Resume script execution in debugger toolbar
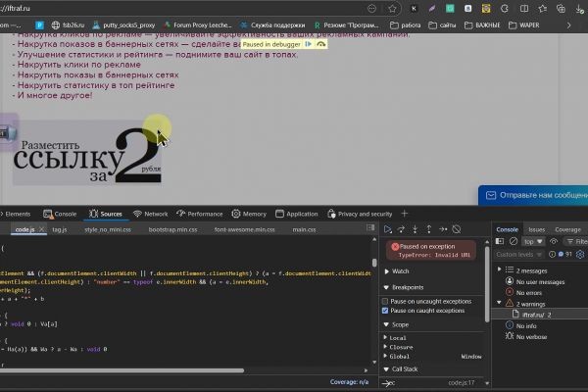This screenshot has height=392, width=588. pyautogui.click(x=388, y=229)
